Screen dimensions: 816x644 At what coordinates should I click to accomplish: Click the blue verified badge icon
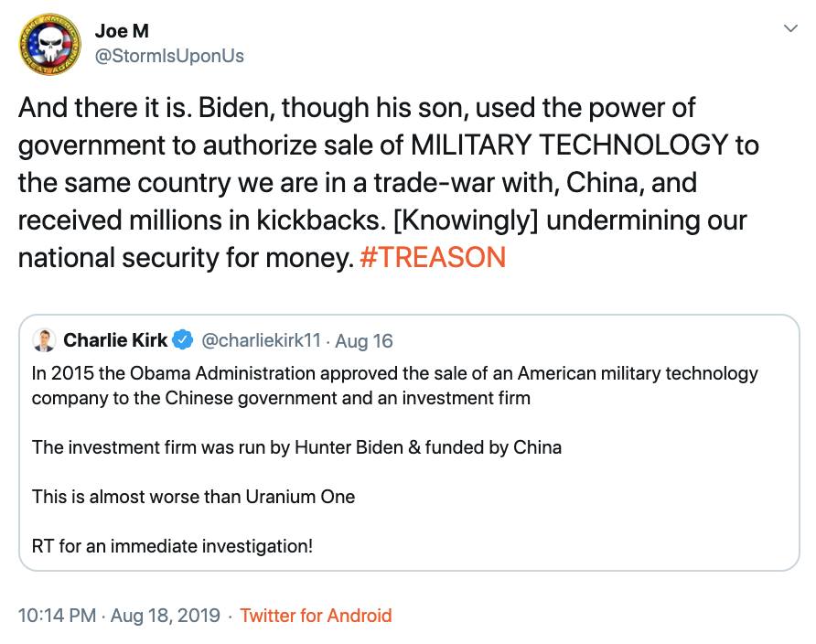pyautogui.click(x=182, y=341)
